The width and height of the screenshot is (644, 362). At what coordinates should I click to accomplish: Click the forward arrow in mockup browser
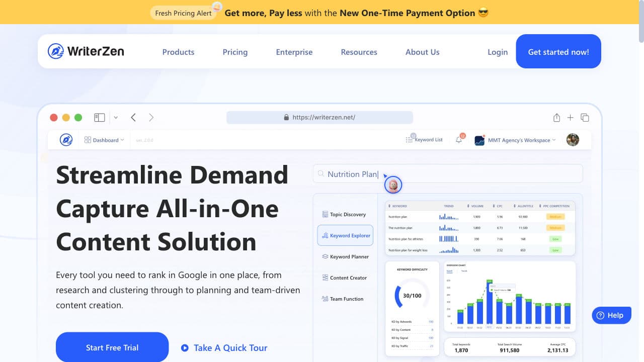point(151,118)
